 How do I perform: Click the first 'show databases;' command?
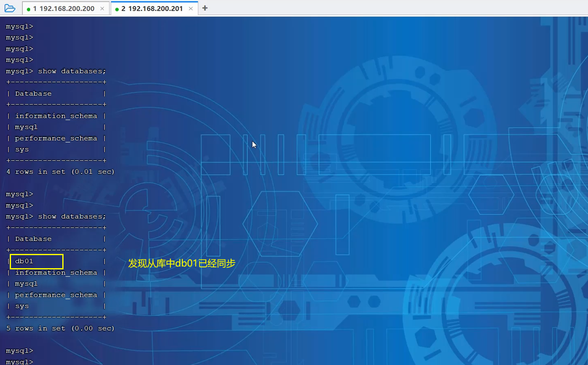point(72,71)
